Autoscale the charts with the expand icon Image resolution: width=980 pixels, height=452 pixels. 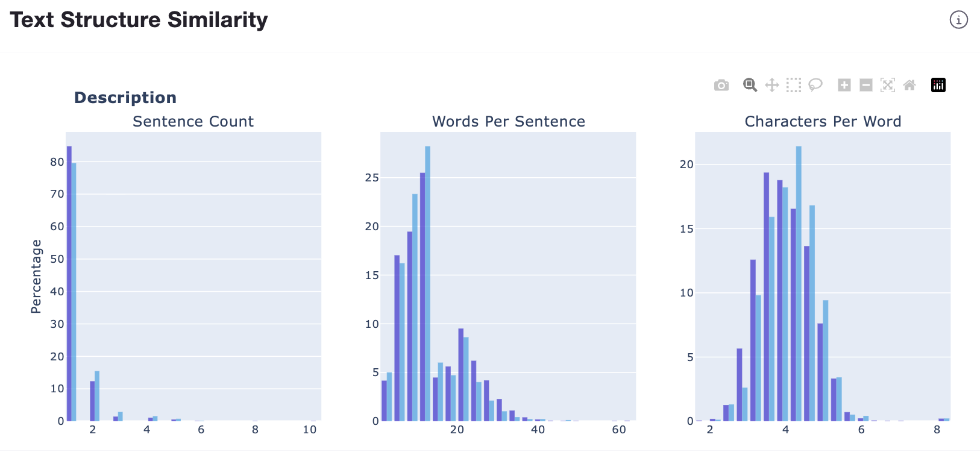887,85
